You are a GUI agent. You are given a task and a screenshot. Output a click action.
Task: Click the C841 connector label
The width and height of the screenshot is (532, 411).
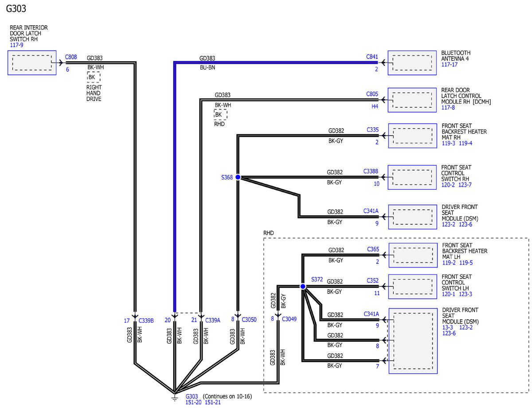click(372, 57)
